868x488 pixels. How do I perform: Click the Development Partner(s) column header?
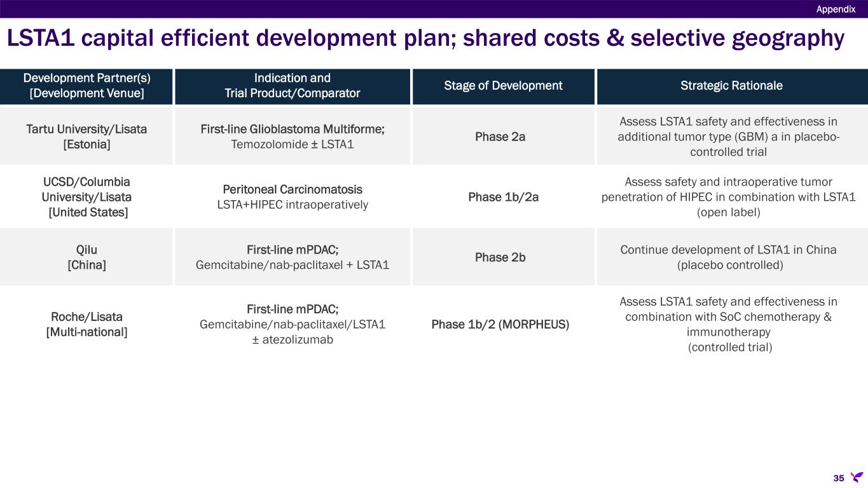click(86, 86)
